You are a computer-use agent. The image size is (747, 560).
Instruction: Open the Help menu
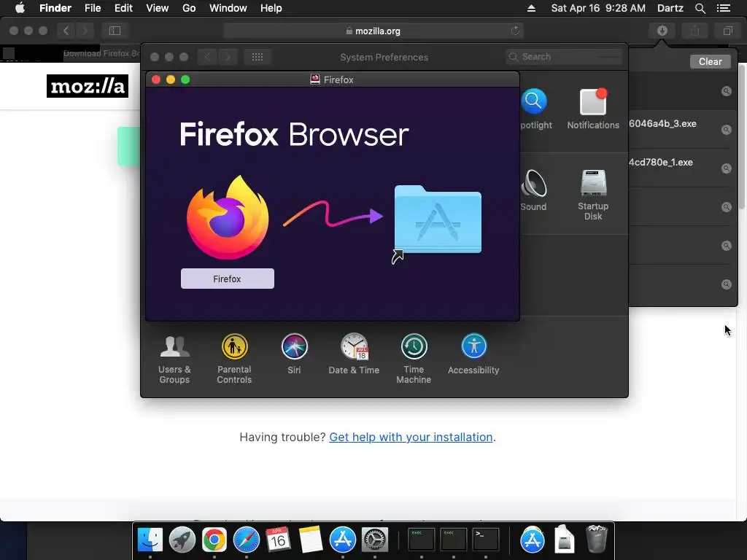pyautogui.click(x=271, y=8)
